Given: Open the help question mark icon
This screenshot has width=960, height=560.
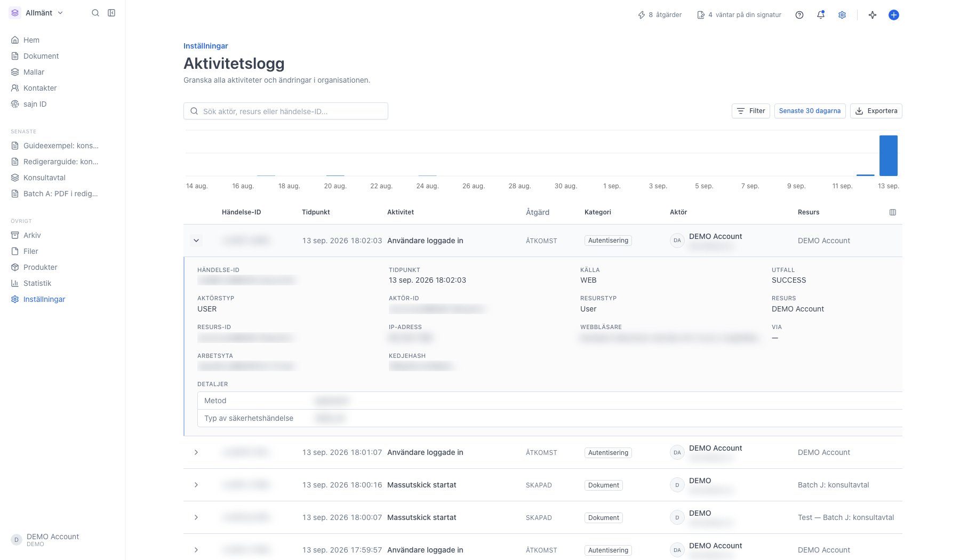Looking at the screenshot, I should coord(799,15).
